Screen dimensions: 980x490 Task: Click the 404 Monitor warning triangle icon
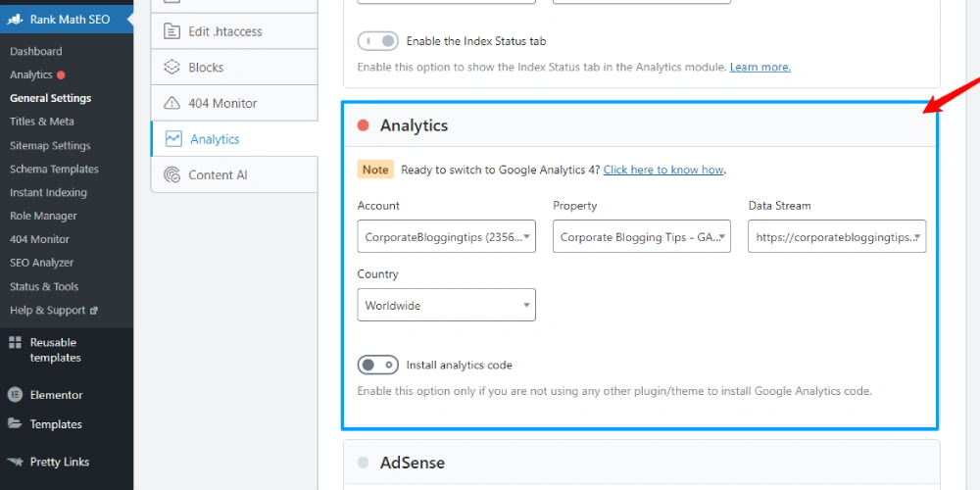[x=171, y=103]
